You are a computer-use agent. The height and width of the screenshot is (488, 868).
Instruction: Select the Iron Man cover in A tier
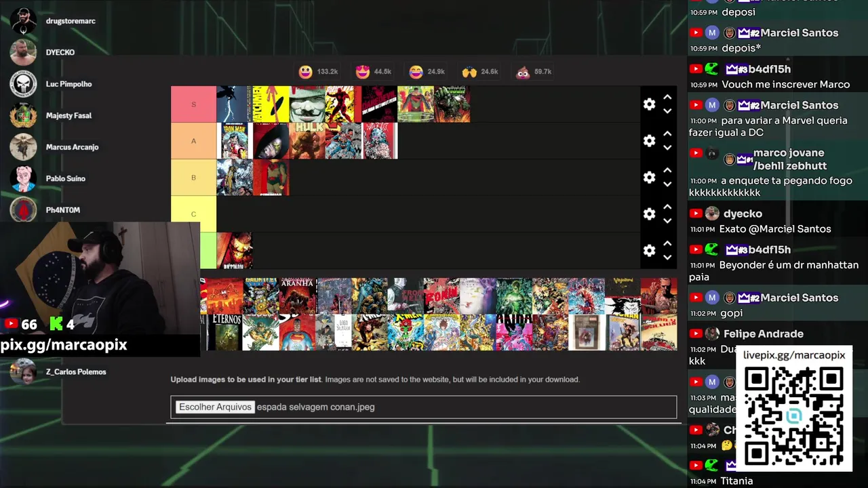pos(234,140)
